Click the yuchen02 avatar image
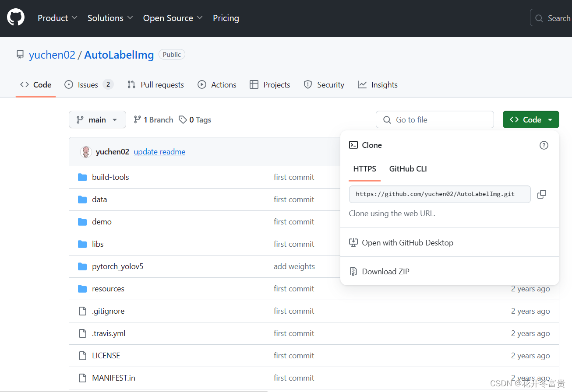Viewport: 572px width, 392px height. [x=86, y=152]
